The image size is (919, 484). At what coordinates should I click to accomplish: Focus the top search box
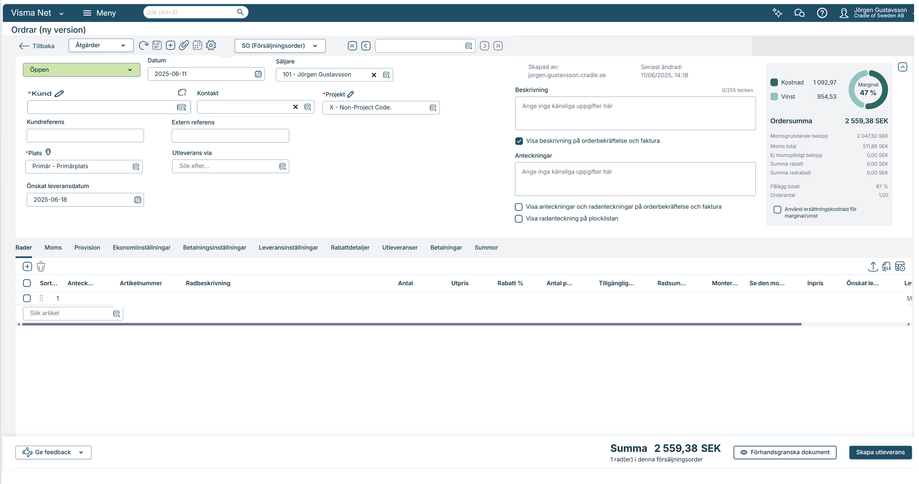[x=196, y=12]
